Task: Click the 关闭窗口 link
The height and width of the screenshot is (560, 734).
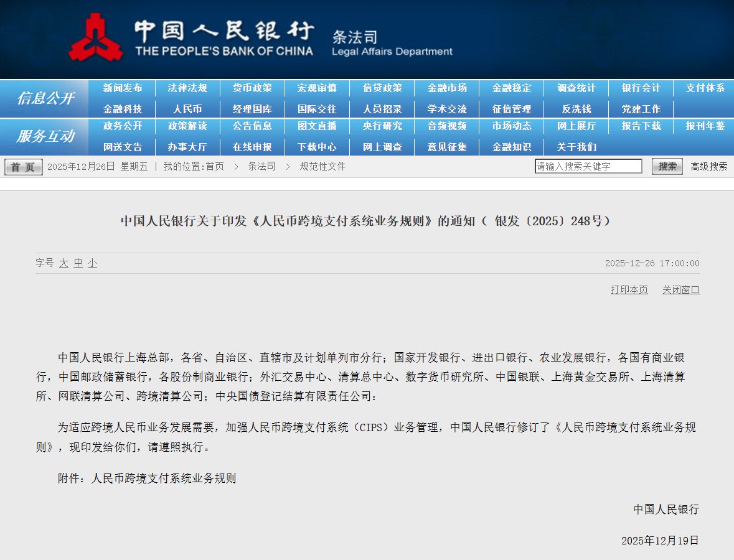Action: 680,289
